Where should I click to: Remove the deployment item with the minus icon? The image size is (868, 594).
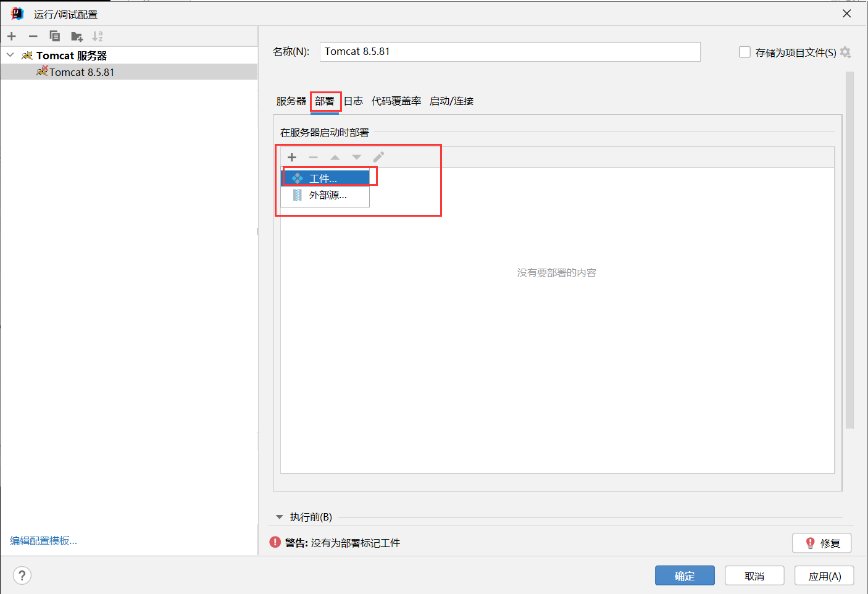[x=314, y=157]
